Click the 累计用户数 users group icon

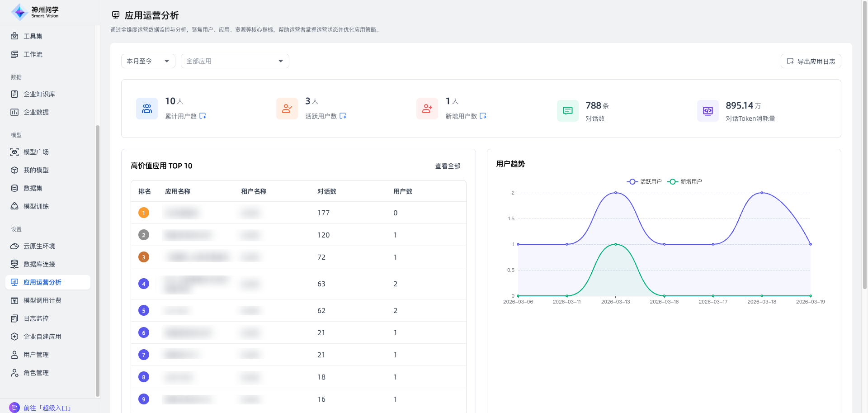(x=147, y=109)
